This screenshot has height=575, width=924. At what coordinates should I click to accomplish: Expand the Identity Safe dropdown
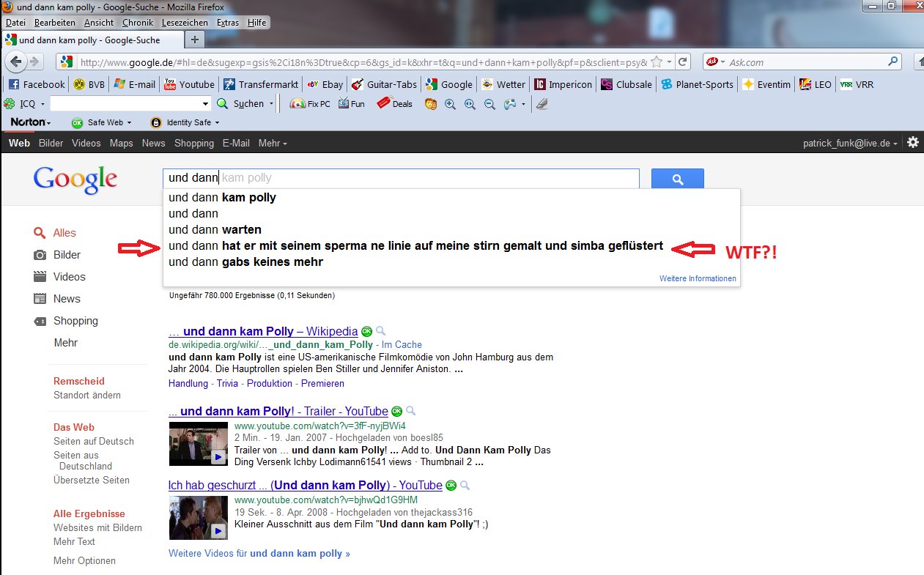click(x=216, y=123)
